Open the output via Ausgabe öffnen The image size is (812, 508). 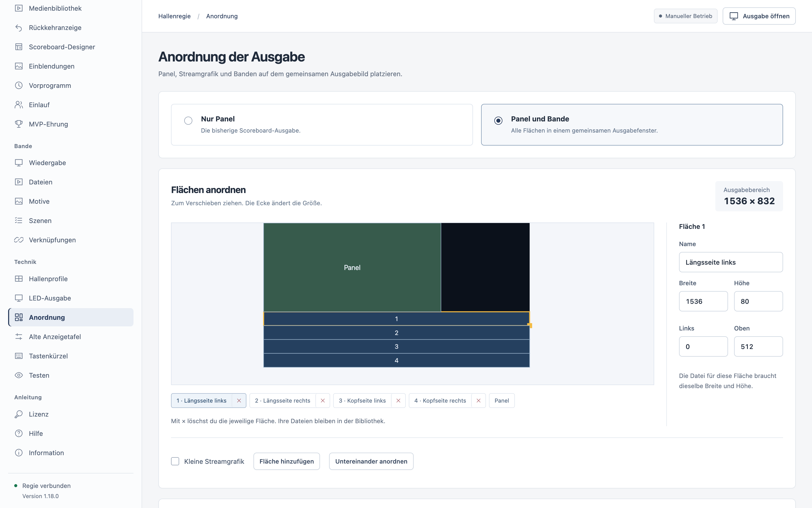pyautogui.click(x=759, y=16)
